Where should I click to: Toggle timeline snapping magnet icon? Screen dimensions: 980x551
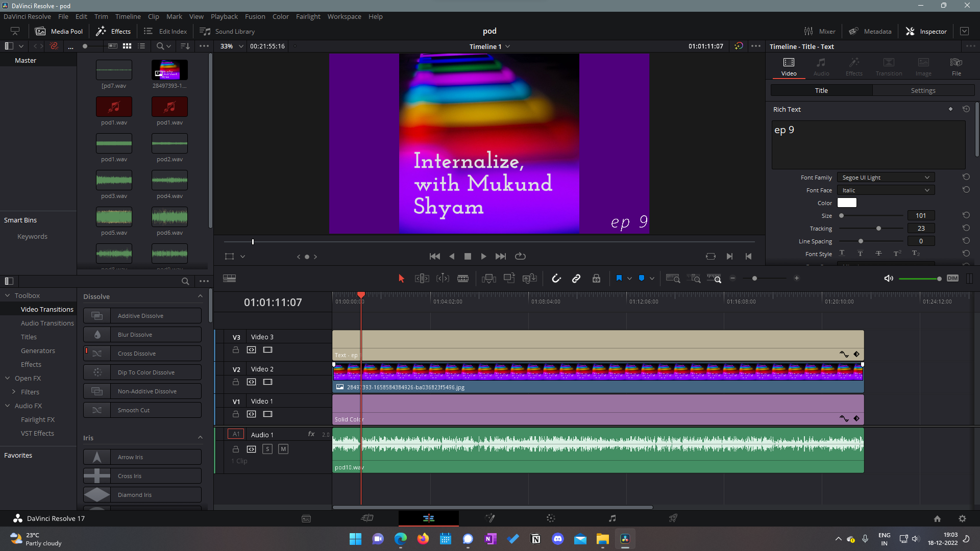point(556,279)
